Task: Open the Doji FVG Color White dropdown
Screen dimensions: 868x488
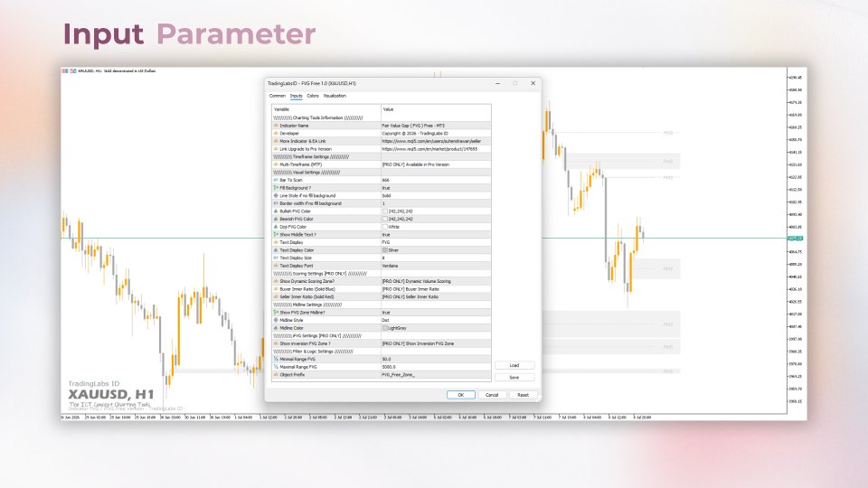Action: (436, 226)
